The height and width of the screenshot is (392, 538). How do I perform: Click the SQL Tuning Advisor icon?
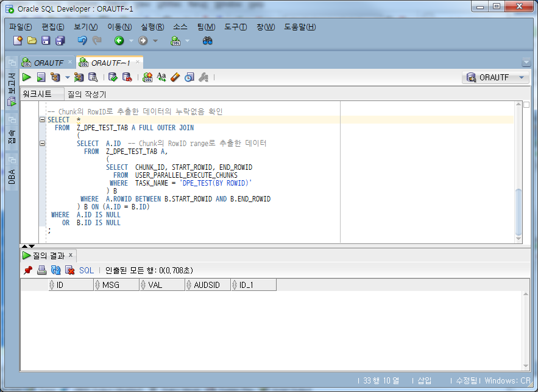click(93, 77)
